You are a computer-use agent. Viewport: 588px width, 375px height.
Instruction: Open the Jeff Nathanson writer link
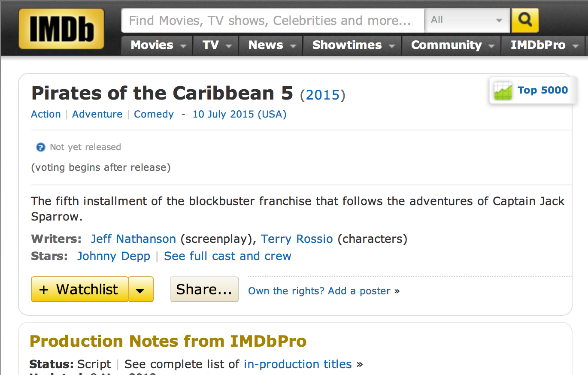click(x=133, y=239)
